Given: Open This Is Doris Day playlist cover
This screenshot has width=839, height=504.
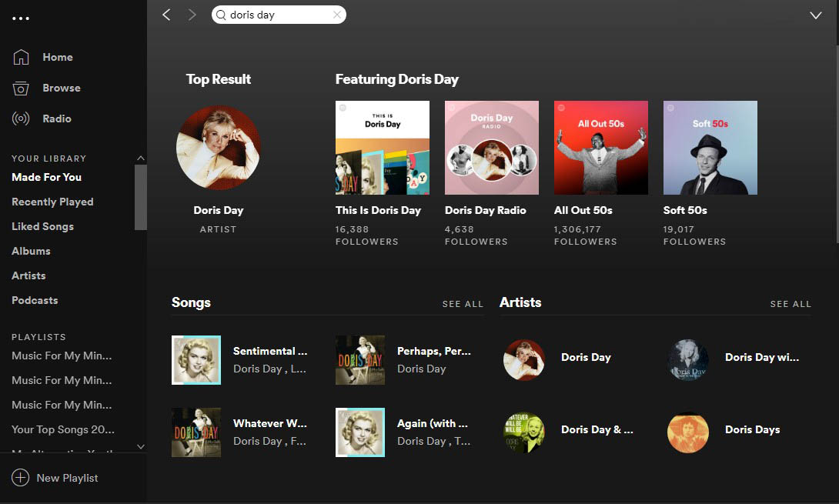Looking at the screenshot, I should click(382, 148).
